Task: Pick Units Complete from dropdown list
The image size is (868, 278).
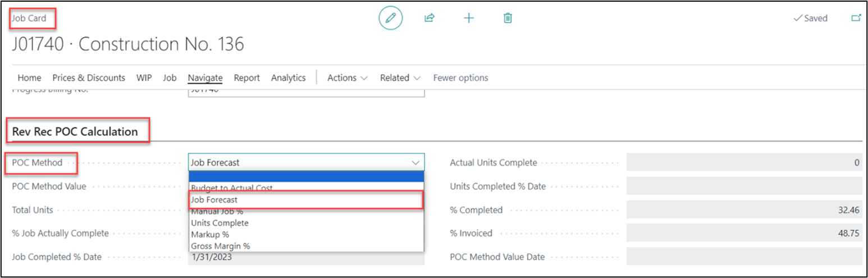Action: 220,223
